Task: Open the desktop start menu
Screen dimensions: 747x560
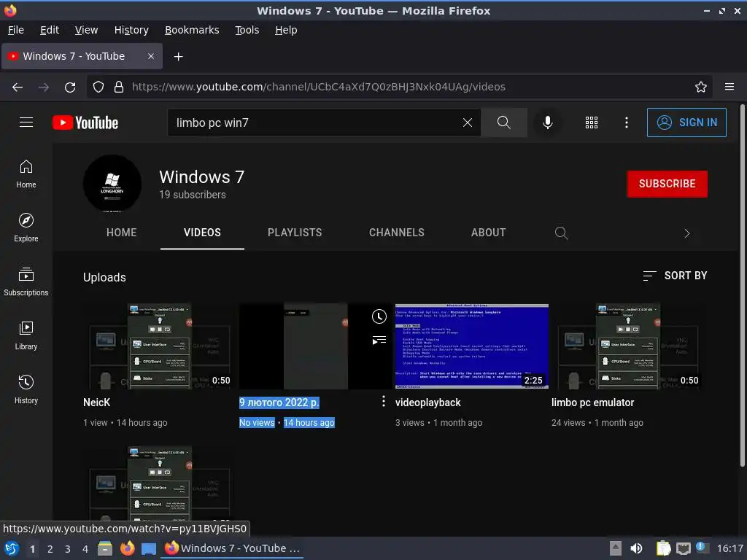Action: (x=12, y=548)
